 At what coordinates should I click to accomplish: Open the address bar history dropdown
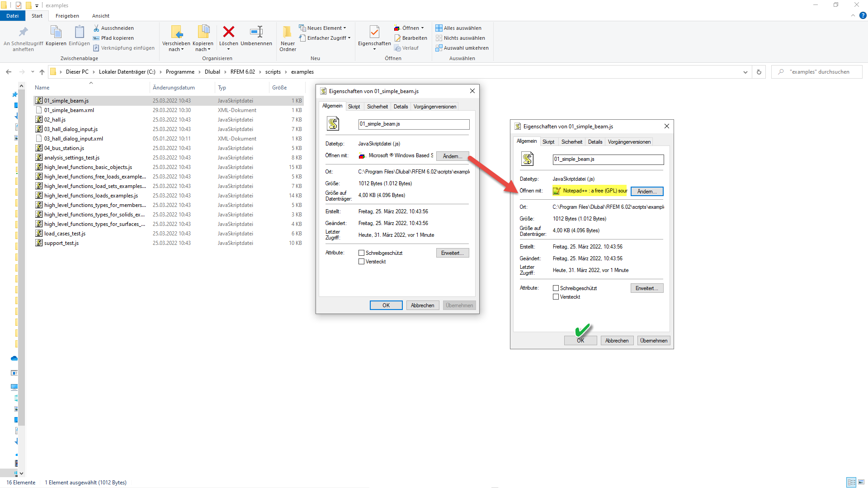(745, 71)
